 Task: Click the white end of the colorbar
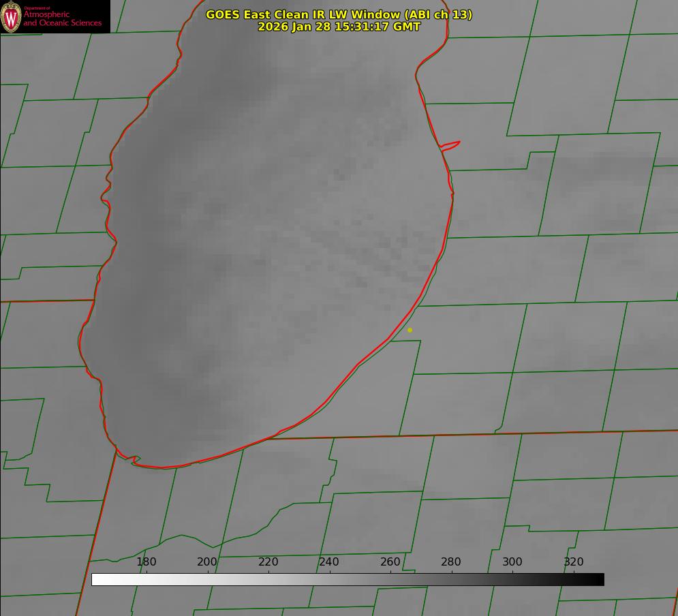[x=97, y=579]
